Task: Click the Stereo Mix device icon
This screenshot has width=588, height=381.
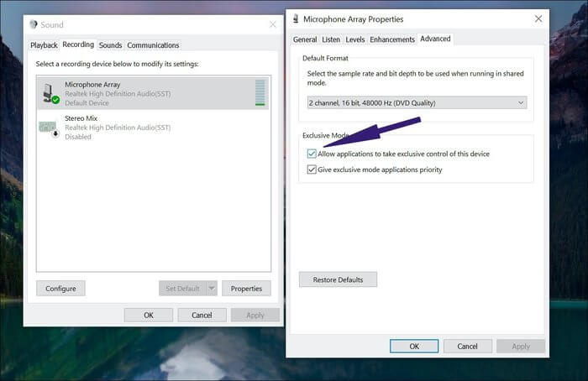Action: pos(49,129)
